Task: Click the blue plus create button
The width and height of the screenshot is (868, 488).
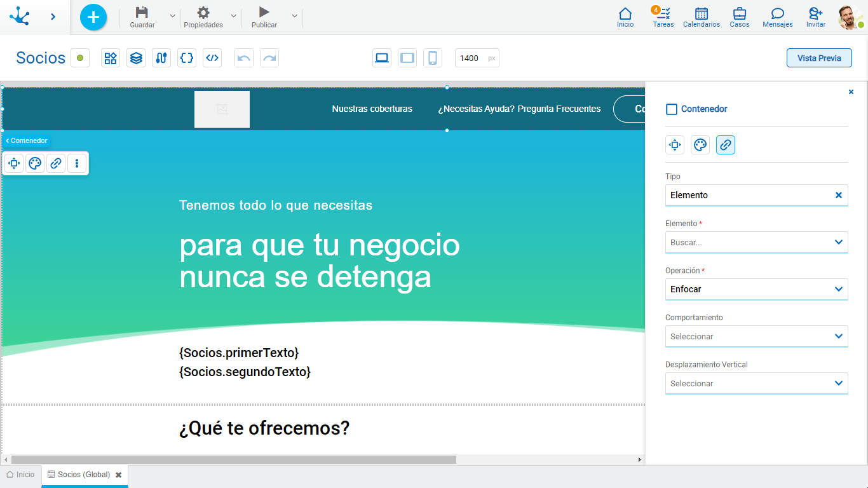Action: click(93, 17)
